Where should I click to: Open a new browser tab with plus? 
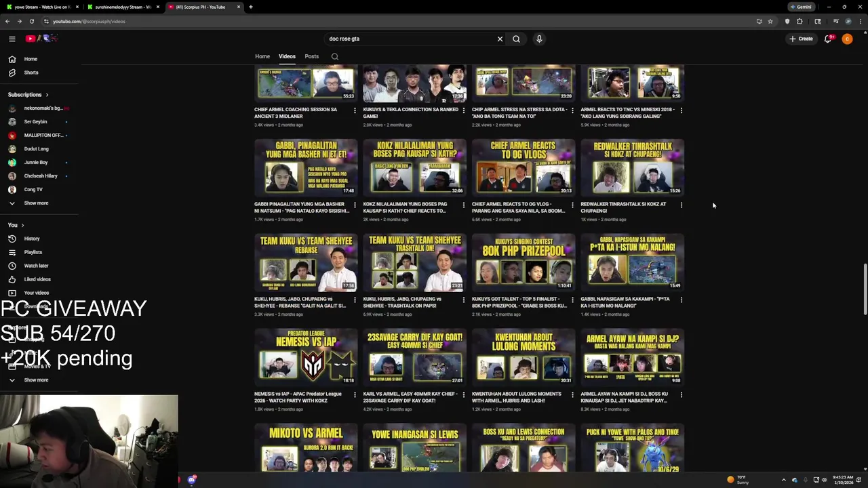(x=250, y=7)
